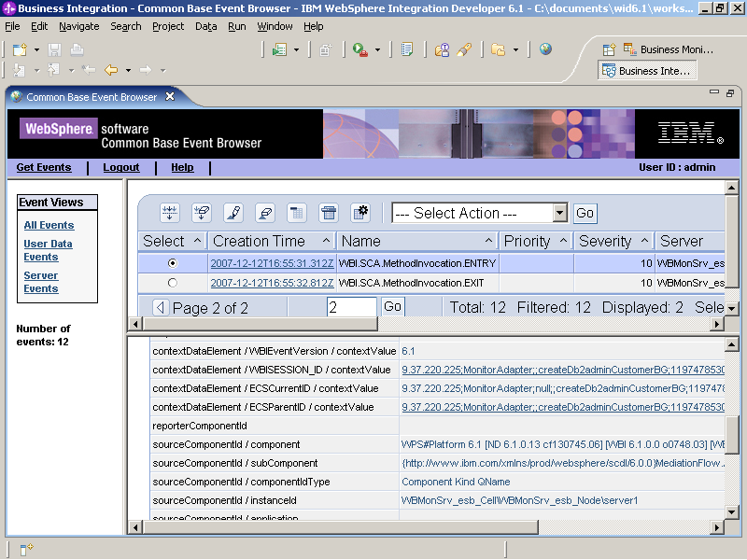Click the document checklist toolbar icon
The image size is (747, 560).
point(407,49)
